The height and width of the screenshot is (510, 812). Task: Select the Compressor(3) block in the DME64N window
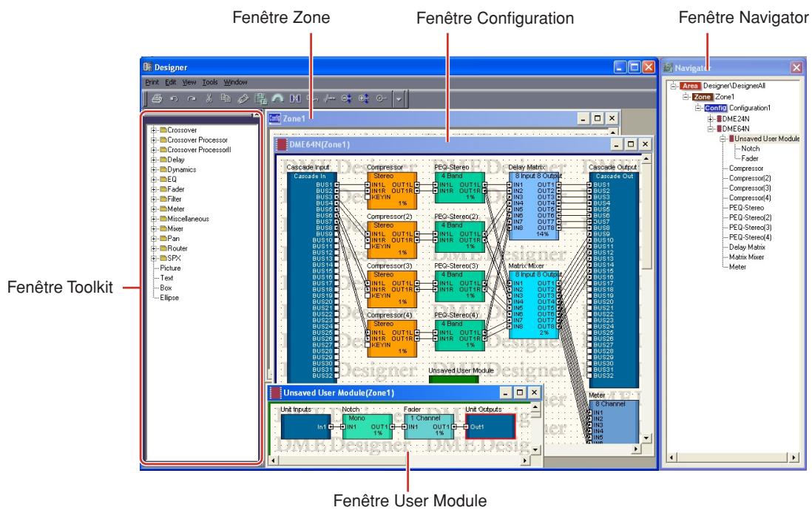(392, 289)
